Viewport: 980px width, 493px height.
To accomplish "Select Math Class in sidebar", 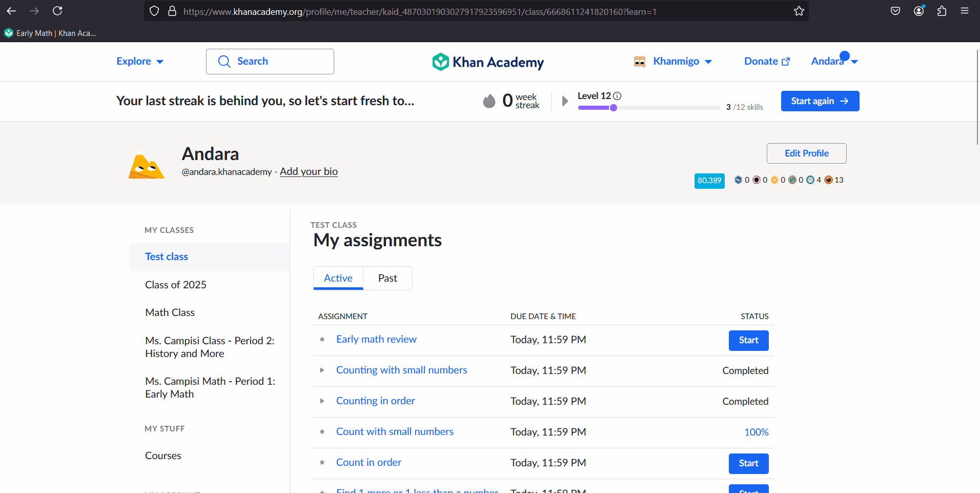I will 170,312.
